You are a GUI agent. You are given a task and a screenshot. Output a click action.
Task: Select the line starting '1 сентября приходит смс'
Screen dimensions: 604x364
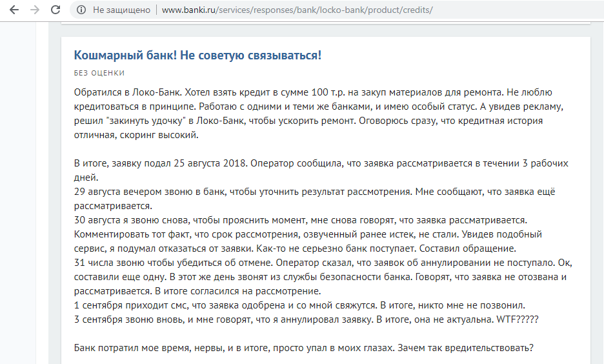click(299, 305)
